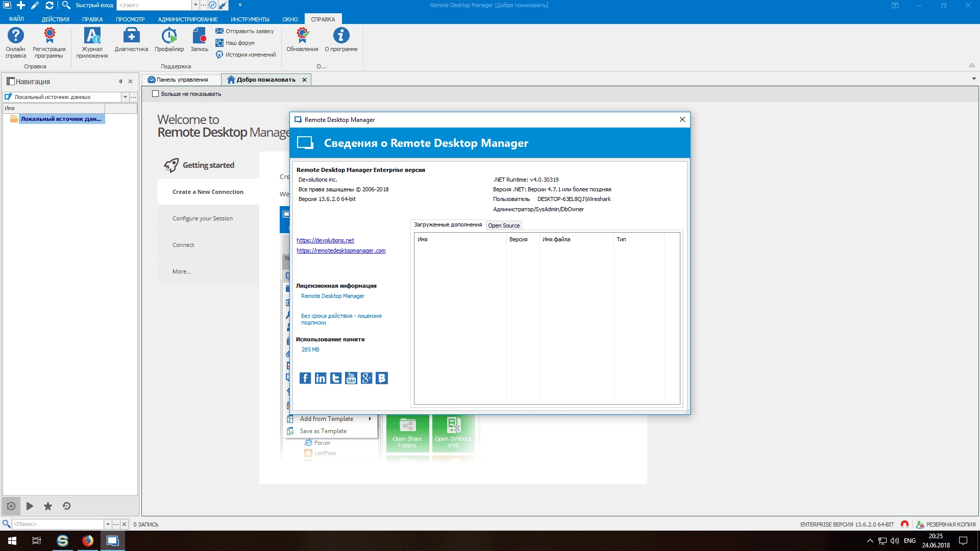This screenshot has width=980, height=551.
Task: Check for Обновления in the ribbon
Action: 302,40
